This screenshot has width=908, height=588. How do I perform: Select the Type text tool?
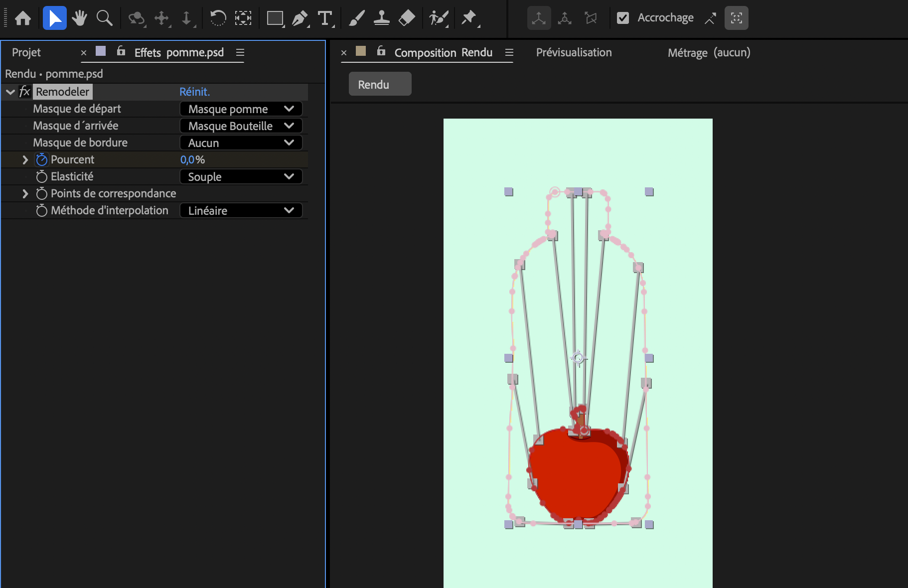click(325, 18)
